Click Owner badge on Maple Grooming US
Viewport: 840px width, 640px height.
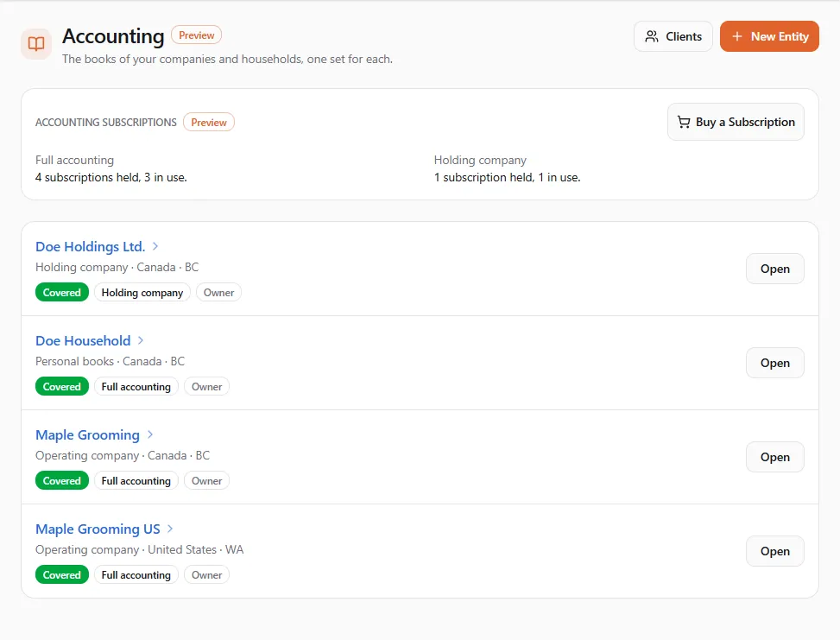[207, 575]
